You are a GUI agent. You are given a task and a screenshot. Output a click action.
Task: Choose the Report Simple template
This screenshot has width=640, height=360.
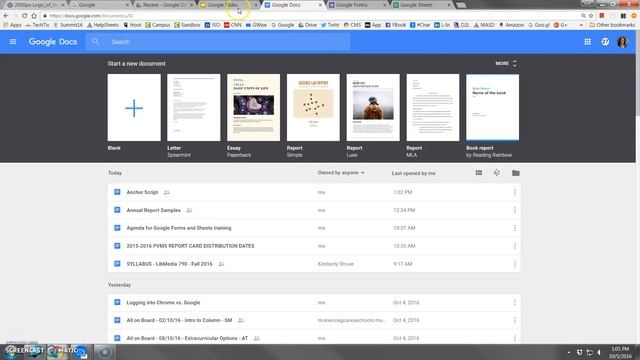tap(313, 108)
